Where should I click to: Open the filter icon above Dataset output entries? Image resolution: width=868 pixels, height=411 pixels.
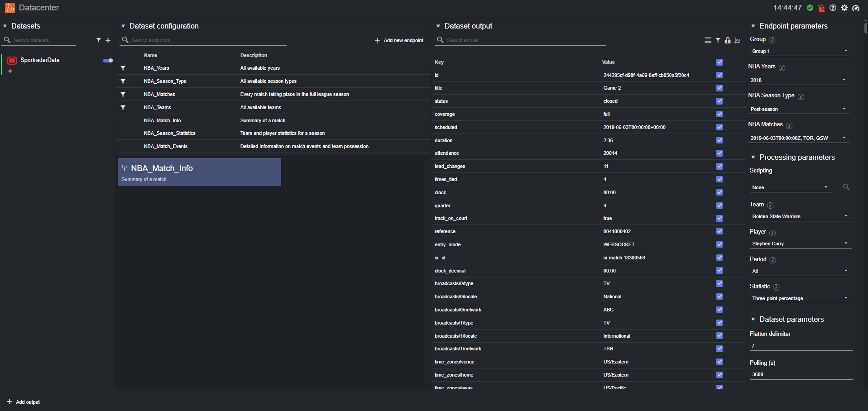coord(718,40)
